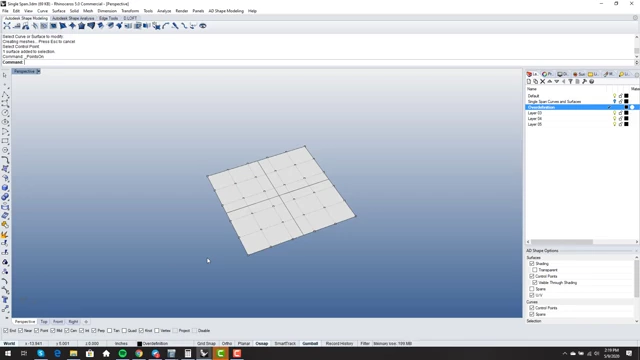The image size is (640, 360).
Task: Switch to Autodesk Shape Analysis toolbar tab
Action: (x=73, y=18)
